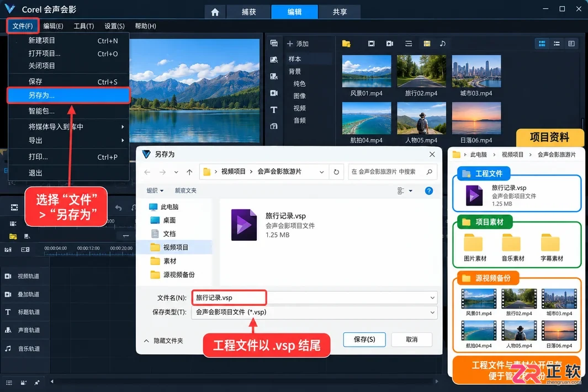Select the 音乐轨道 track header
The width and height of the screenshot is (588, 392).
coord(25,348)
